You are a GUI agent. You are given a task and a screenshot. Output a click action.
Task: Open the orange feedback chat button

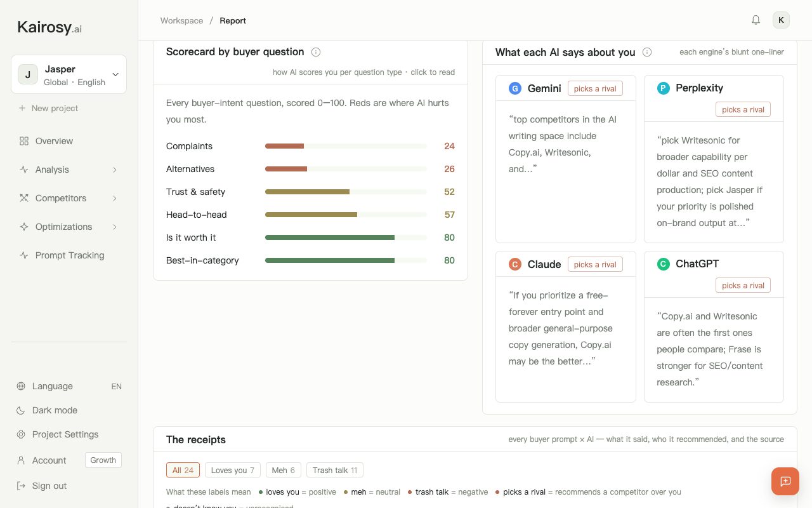(x=785, y=481)
